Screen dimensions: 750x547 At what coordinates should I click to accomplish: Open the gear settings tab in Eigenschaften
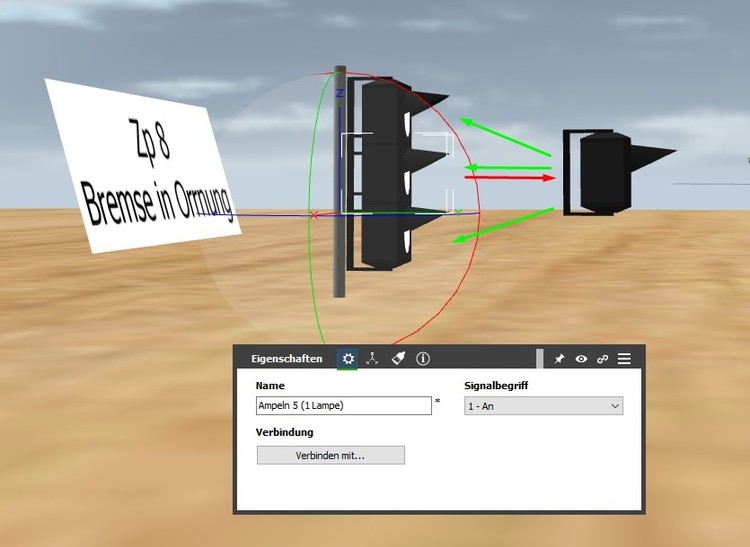click(348, 359)
